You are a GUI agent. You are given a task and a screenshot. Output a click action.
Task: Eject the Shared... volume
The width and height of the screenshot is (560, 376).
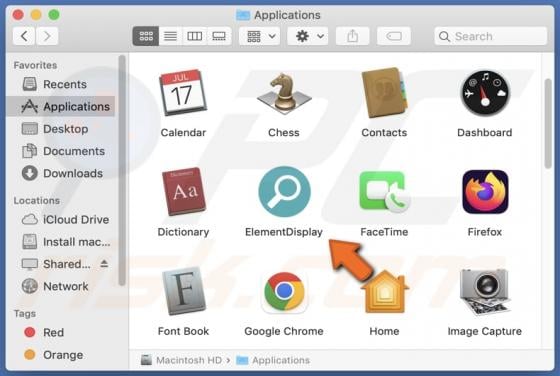pos(104,264)
